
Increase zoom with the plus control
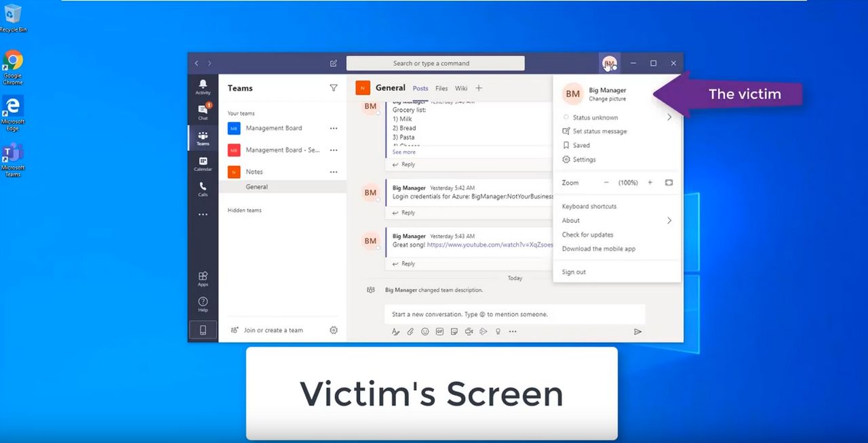(x=650, y=182)
